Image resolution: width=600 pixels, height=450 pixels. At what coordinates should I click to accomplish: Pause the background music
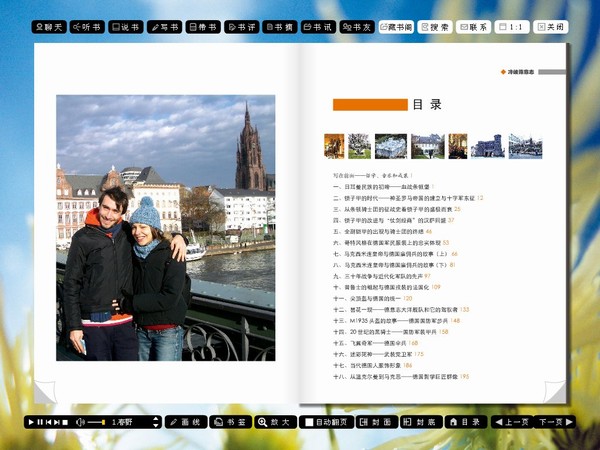(x=40, y=422)
